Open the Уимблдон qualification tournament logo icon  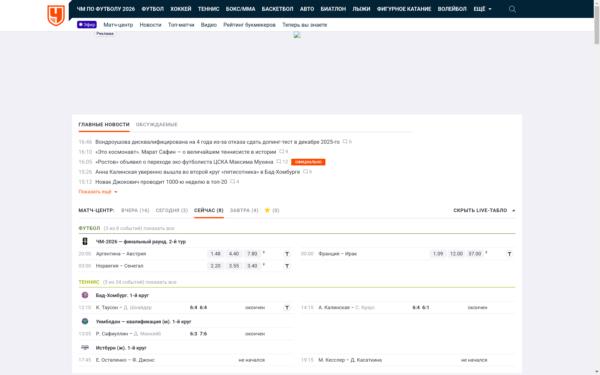tap(85, 321)
